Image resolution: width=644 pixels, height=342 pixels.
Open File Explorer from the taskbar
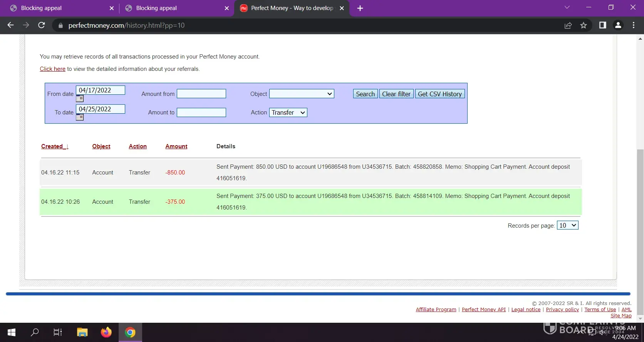coord(82,332)
